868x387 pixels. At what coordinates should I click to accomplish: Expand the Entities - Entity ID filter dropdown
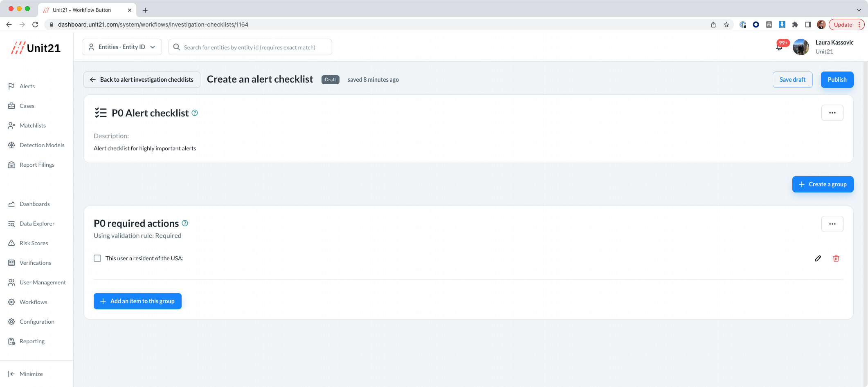[x=121, y=47]
